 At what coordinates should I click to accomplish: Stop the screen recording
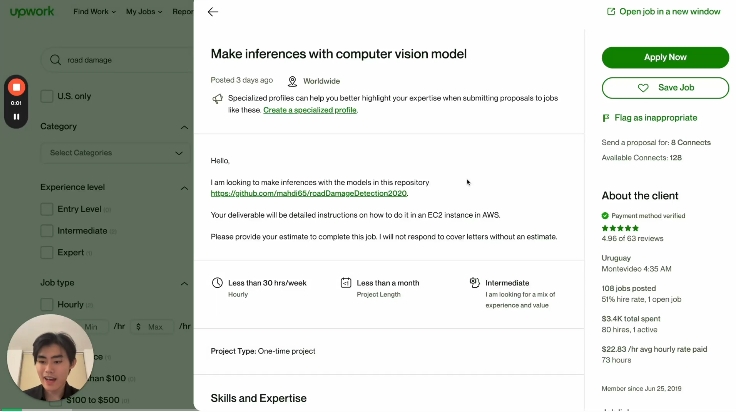16,88
